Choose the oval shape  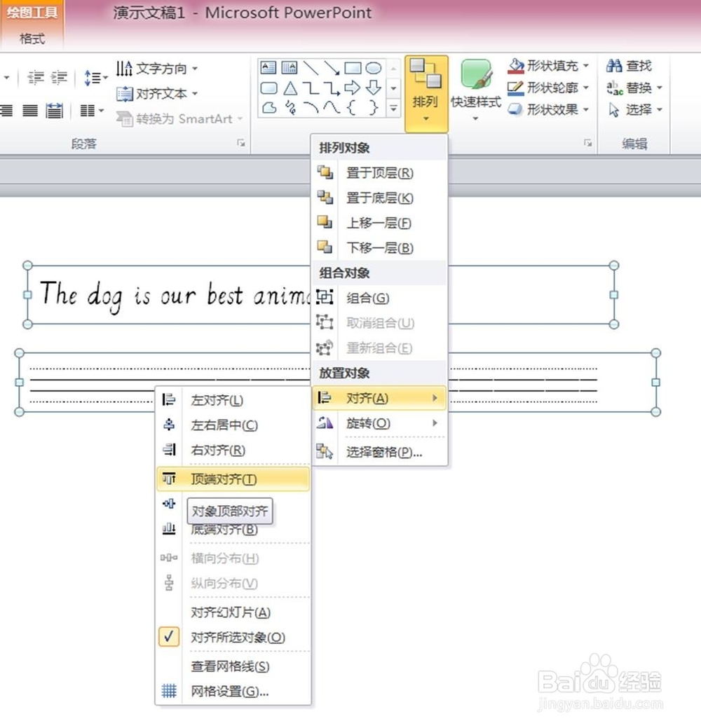[374, 68]
